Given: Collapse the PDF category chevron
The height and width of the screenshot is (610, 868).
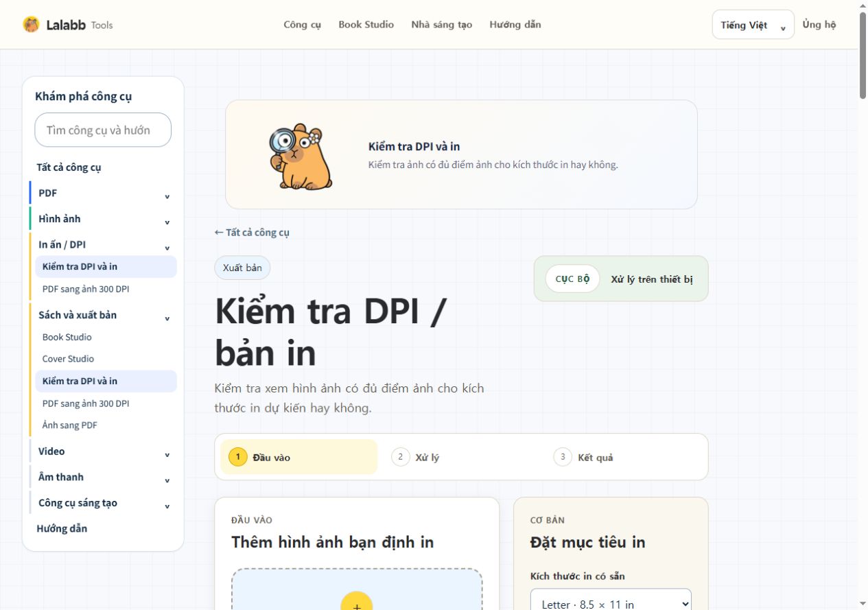Looking at the screenshot, I should [167, 197].
